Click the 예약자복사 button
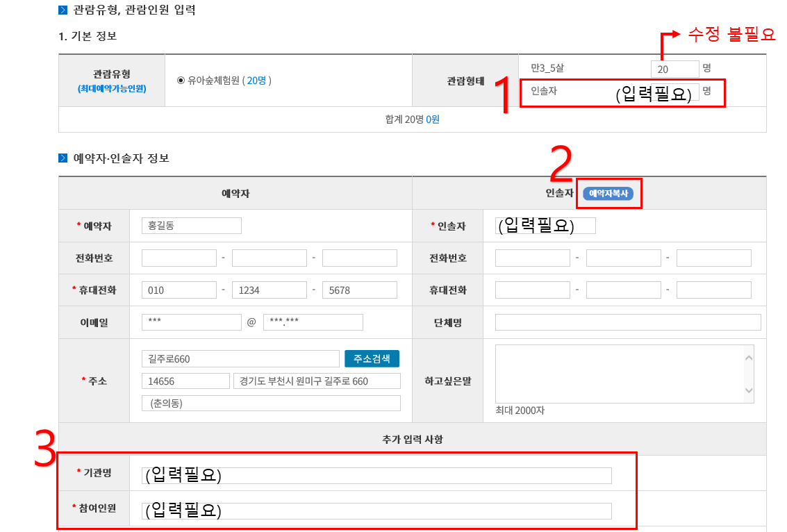 coord(608,194)
